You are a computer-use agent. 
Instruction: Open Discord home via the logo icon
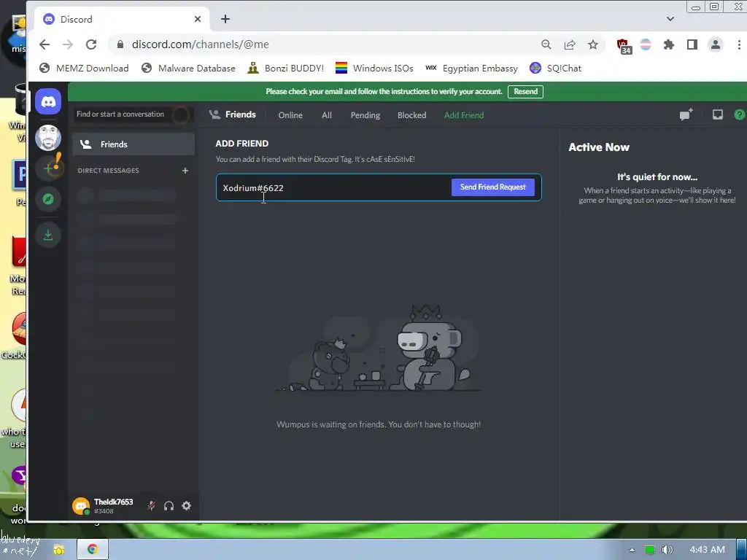click(48, 101)
